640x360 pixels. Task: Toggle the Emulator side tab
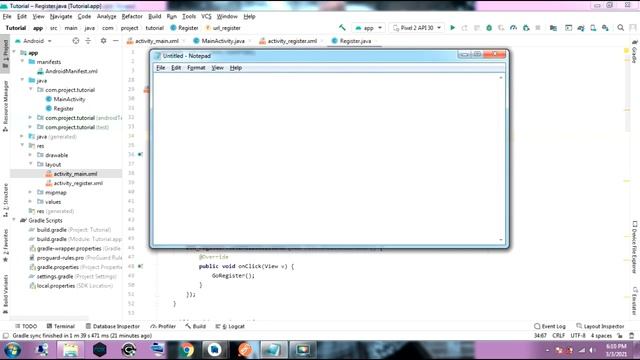tap(634, 301)
